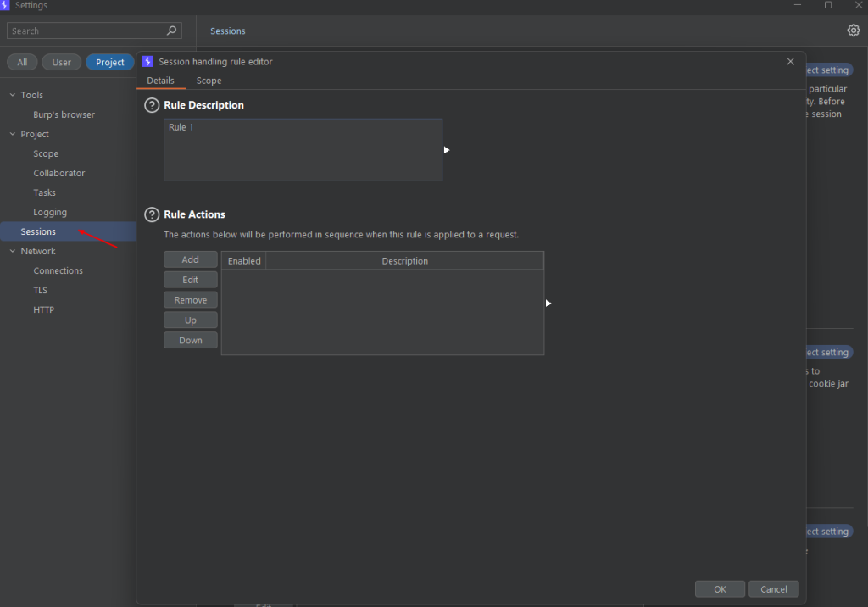The width and height of the screenshot is (868, 607).
Task: Select the All settings filter
Action: coord(22,62)
